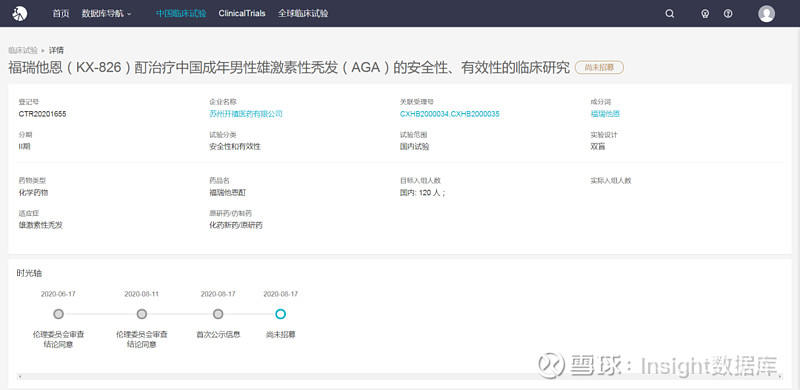Open related acceptance number CXHB2000034 link

coord(424,114)
